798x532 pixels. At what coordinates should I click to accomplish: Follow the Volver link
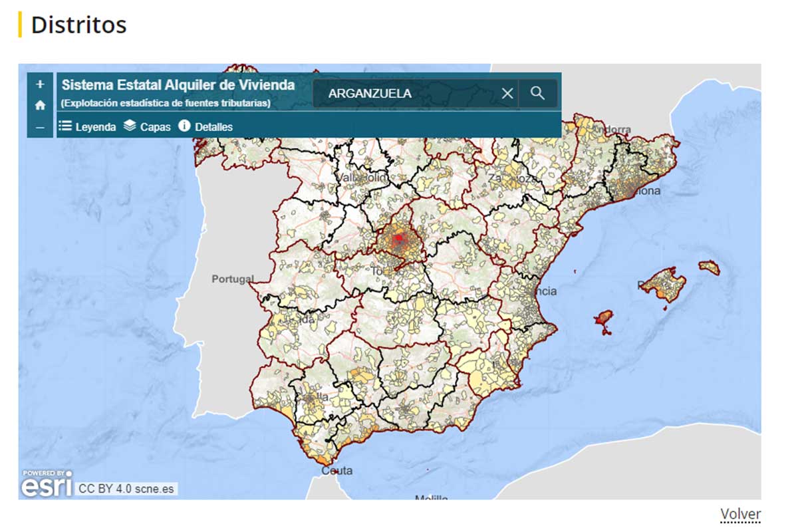click(x=740, y=514)
